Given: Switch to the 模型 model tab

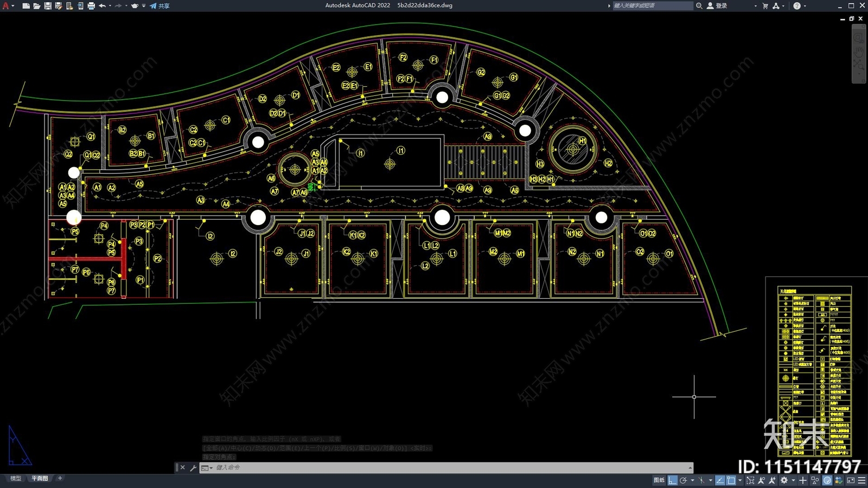Looking at the screenshot, I should click(16, 478).
